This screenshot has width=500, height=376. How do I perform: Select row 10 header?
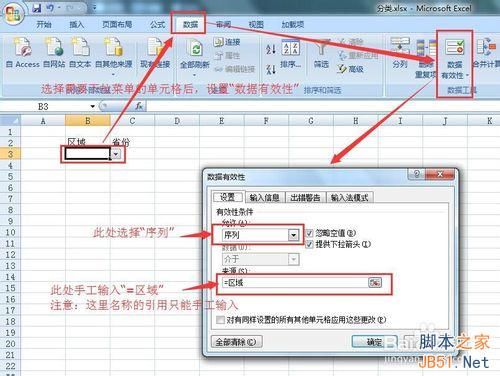coord(10,232)
